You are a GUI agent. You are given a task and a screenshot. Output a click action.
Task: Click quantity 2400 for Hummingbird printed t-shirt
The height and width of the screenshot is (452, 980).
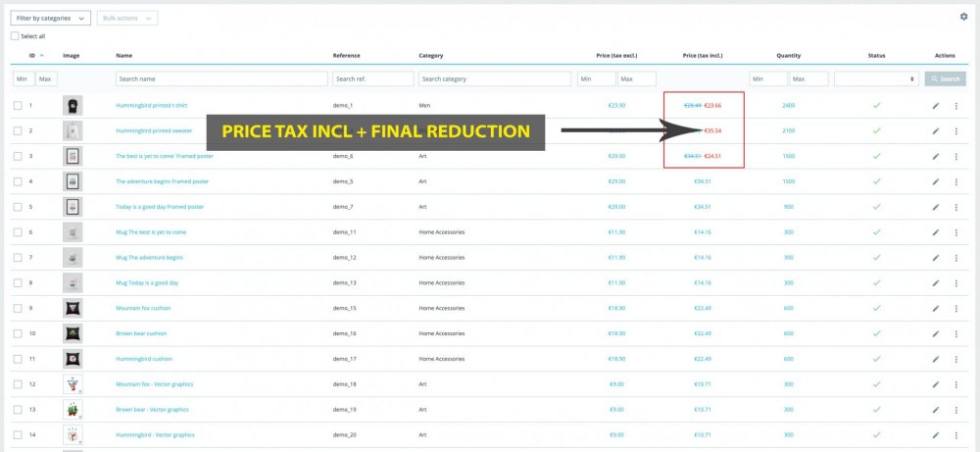[788, 106]
